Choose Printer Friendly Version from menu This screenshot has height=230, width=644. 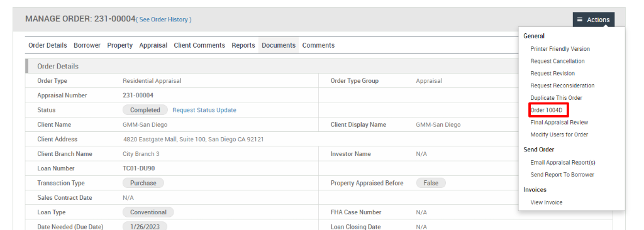560,49
